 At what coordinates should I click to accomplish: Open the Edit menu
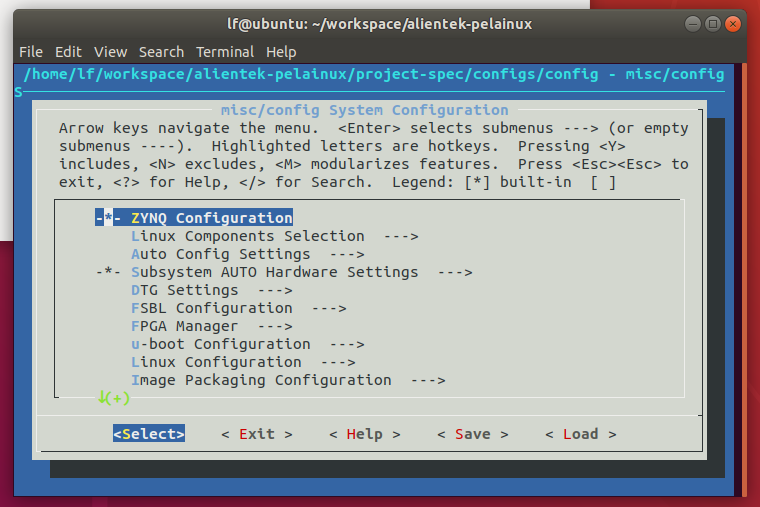pos(68,52)
